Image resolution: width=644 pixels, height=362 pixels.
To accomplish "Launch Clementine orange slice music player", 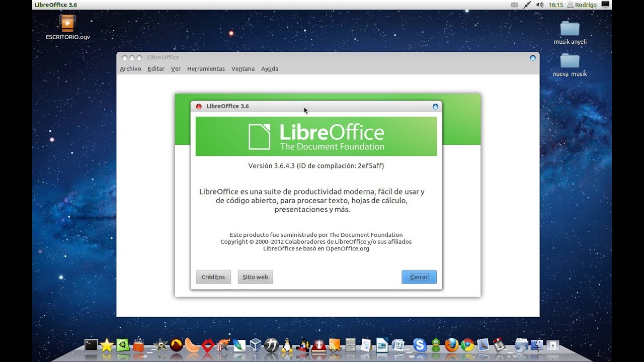I will point(192,345).
